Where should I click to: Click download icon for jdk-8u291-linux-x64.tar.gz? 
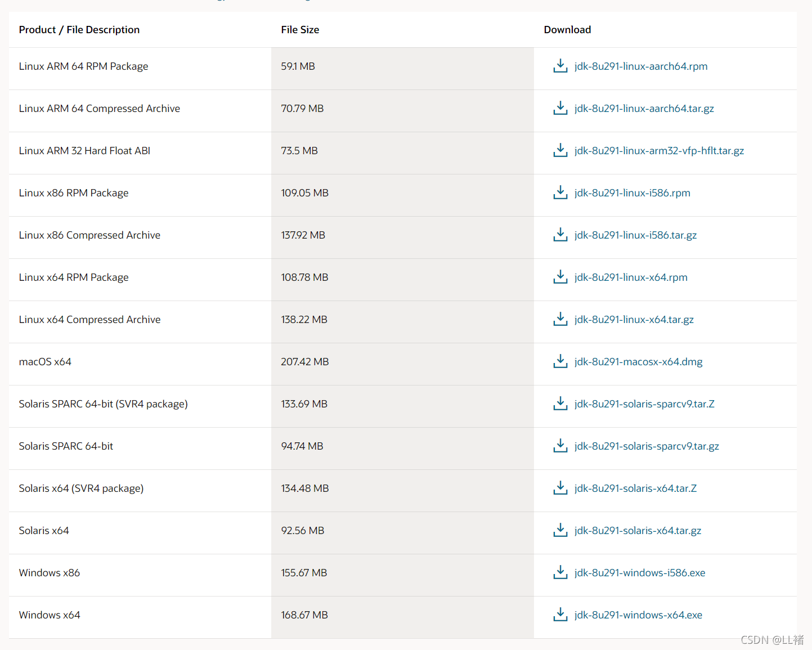560,319
